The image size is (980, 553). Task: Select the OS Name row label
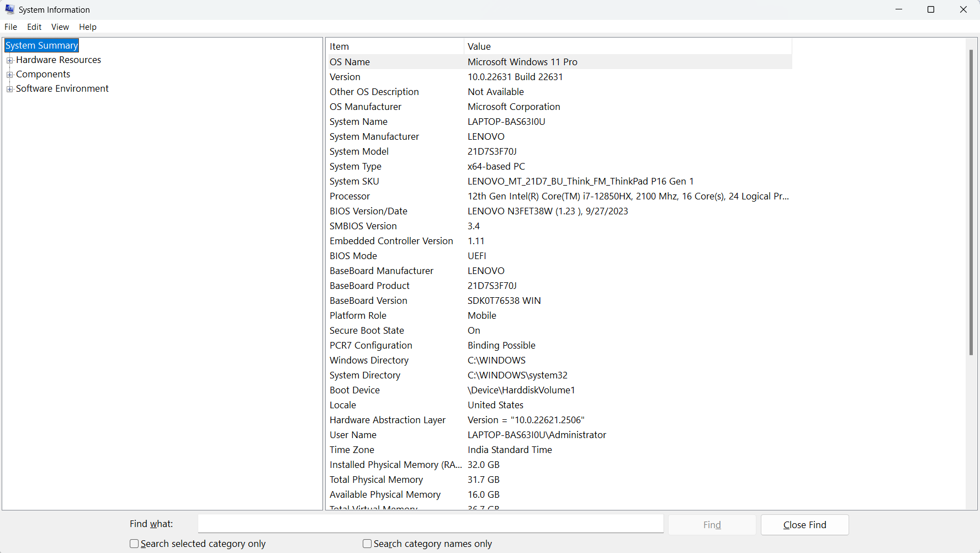tap(350, 62)
